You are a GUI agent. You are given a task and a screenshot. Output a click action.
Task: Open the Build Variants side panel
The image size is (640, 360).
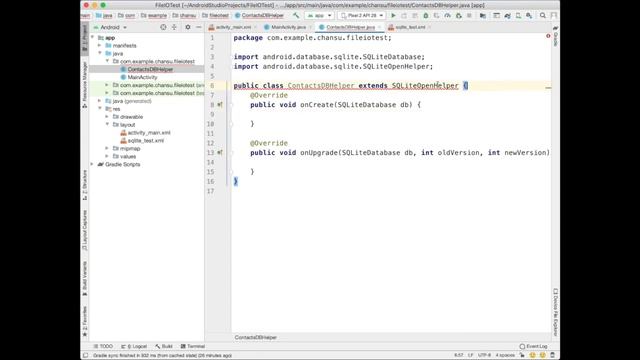click(x=84, y=279)
